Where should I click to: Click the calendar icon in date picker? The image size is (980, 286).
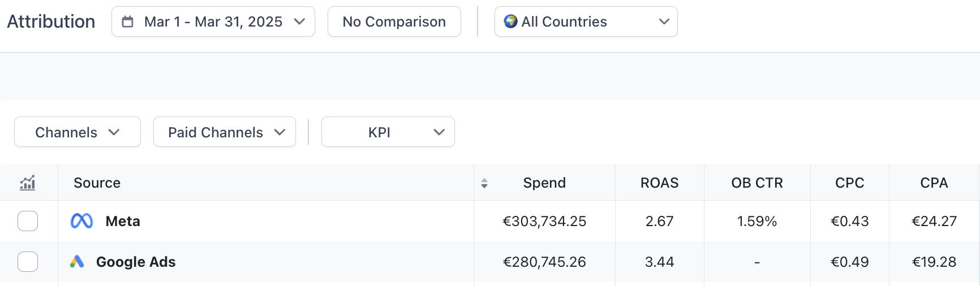point(128,21)
